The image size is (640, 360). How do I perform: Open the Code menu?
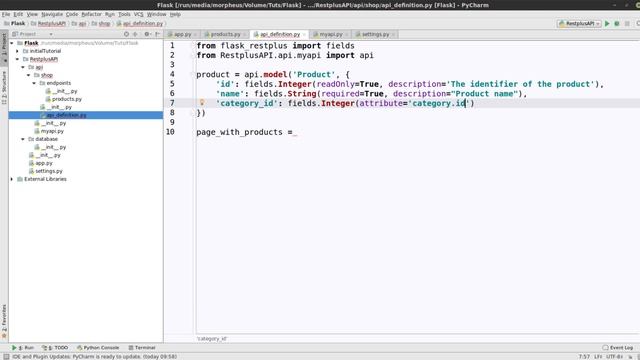72,14
